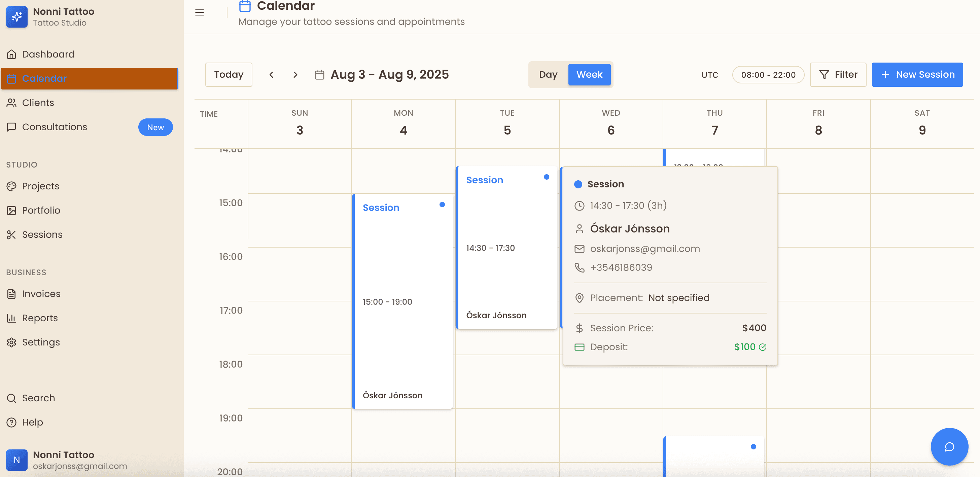The image size is (980, 477).
Task: Open the chat bubble in bottom right corner
Action: (x=950, y=447)
